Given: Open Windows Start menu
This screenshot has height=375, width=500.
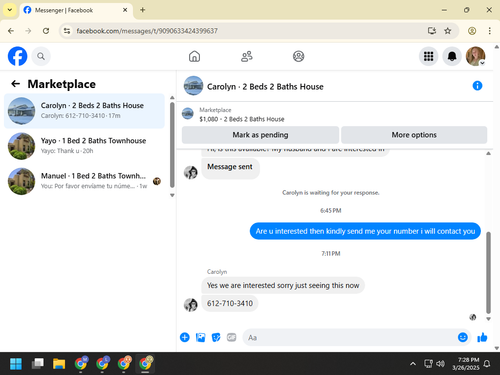Looking at the screenshot, I should (16, 364).
